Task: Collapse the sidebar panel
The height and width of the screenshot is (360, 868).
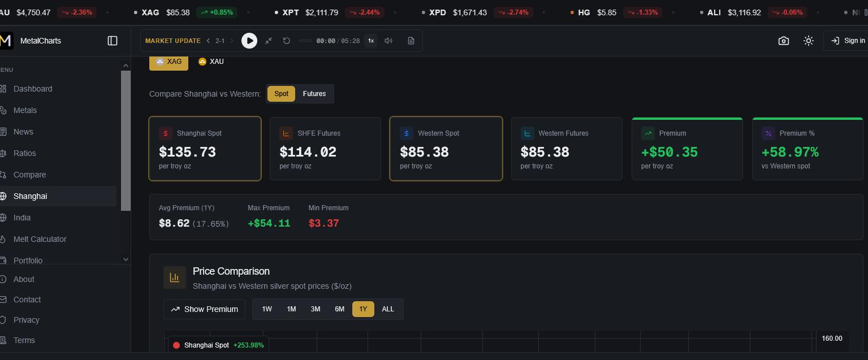Action: 113,41
